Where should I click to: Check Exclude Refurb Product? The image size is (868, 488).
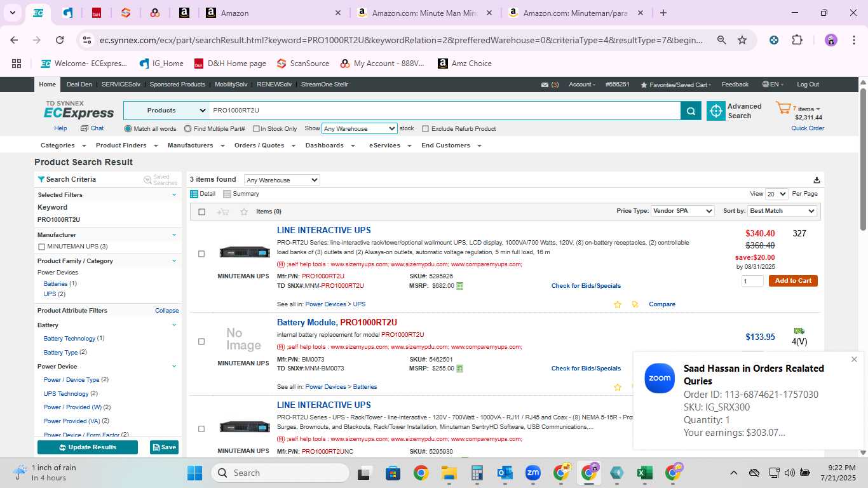point(426,129)
